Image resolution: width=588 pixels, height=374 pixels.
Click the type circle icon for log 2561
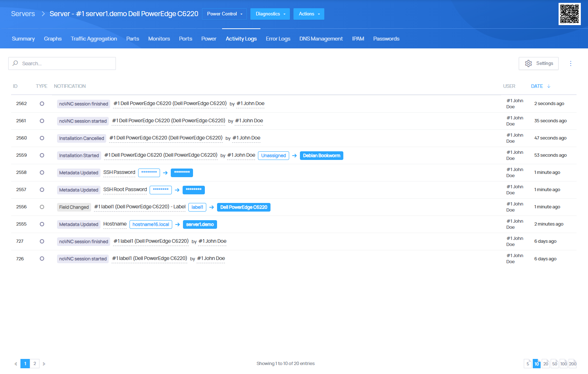(x=42, y=121)
